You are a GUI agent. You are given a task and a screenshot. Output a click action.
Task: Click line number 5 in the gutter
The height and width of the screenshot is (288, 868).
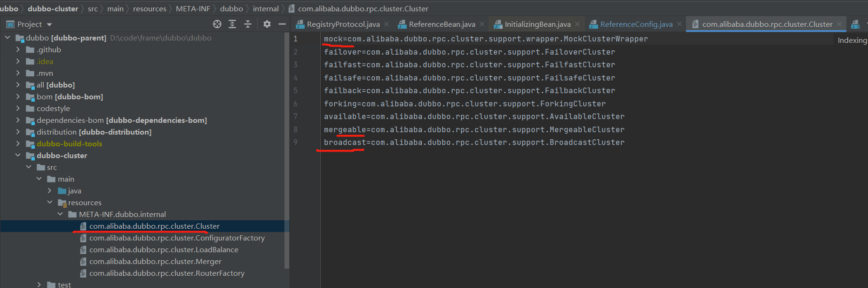pos(295,90)
